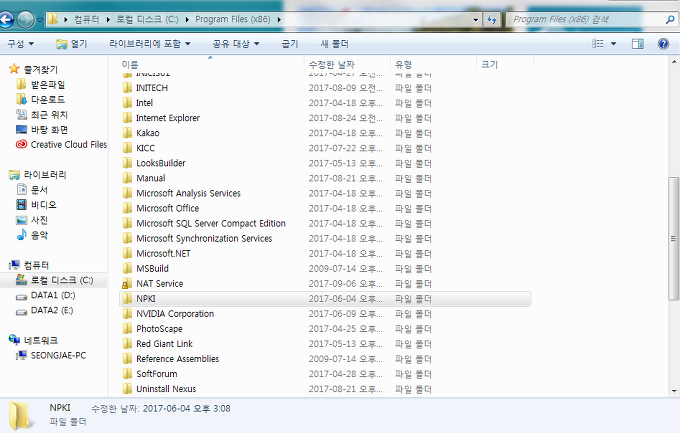
Task: Open the 구성 organize menu
Action: 20,44
